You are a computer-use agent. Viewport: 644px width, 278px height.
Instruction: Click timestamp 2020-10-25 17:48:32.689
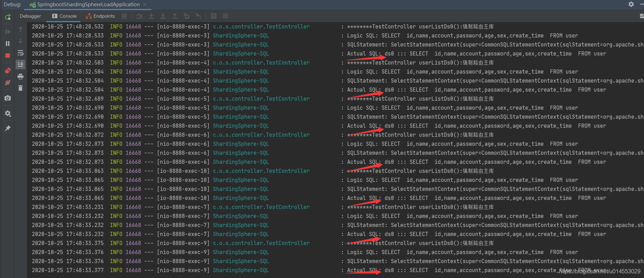(x=68, y=99)
